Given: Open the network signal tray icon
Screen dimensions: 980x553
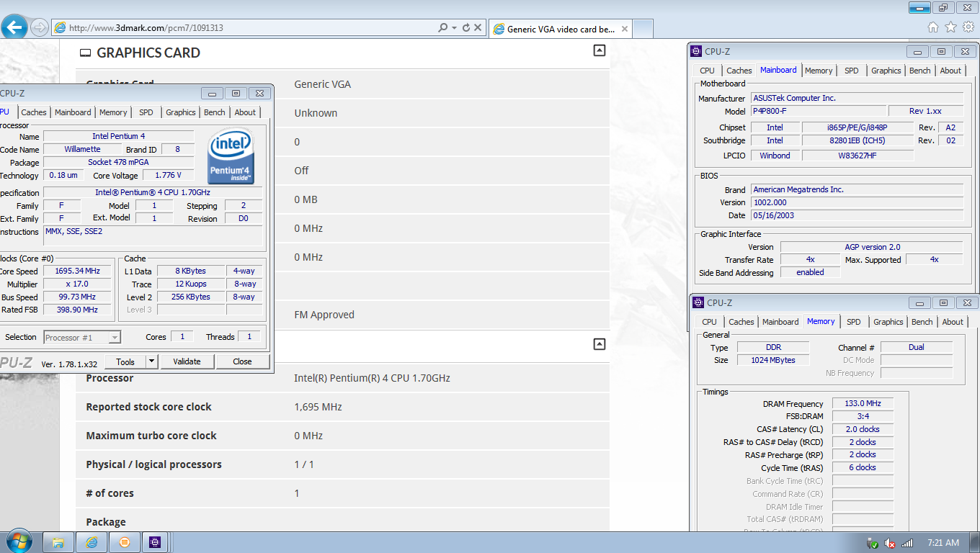Looking at the screenshot, I should click(907, 543).
